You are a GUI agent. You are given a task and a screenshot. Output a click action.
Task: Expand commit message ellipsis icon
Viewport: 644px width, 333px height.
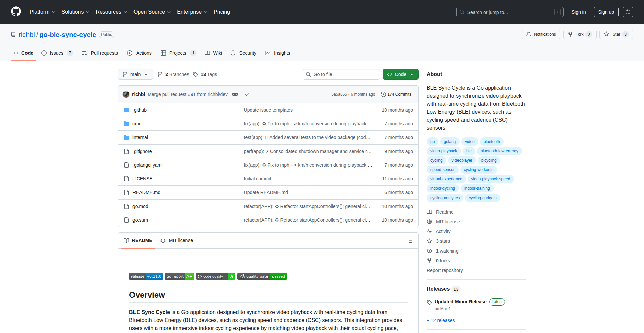[235, 94]
